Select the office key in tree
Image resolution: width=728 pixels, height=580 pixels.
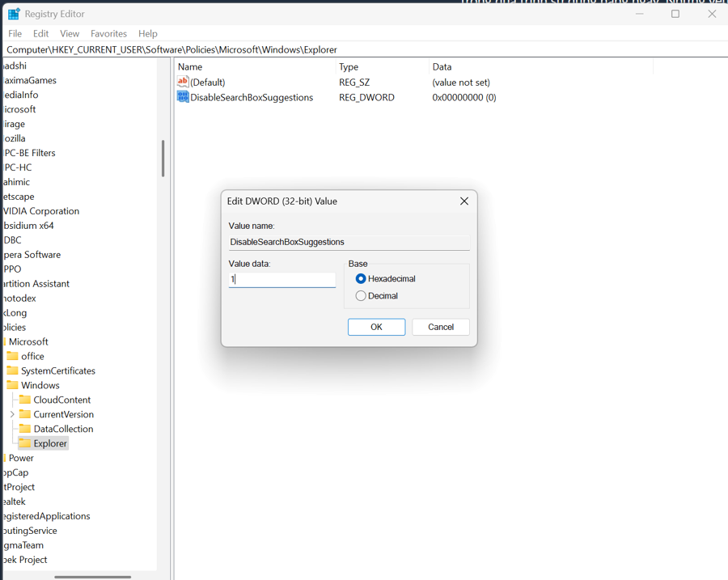(32, 356)
